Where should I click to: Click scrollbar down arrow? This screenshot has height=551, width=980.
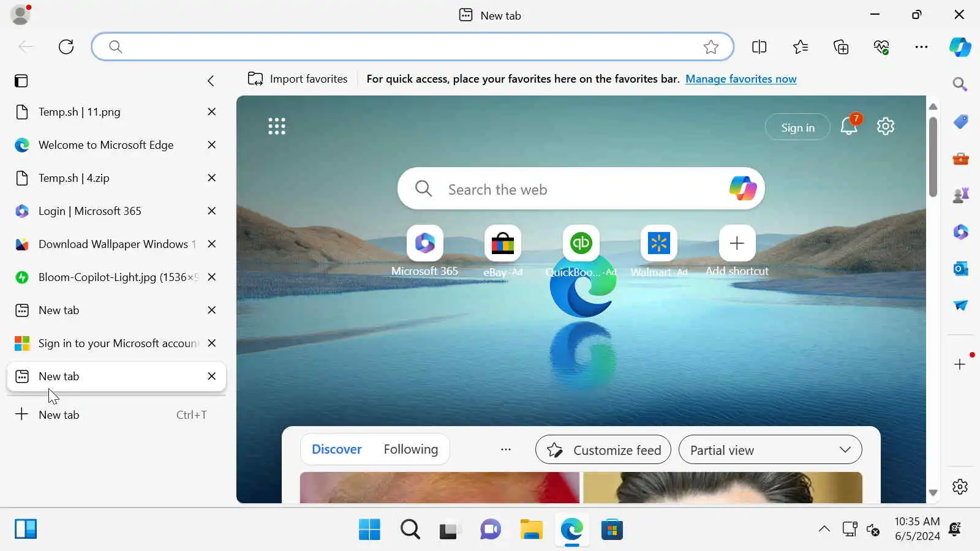click(x=933, y=493)
